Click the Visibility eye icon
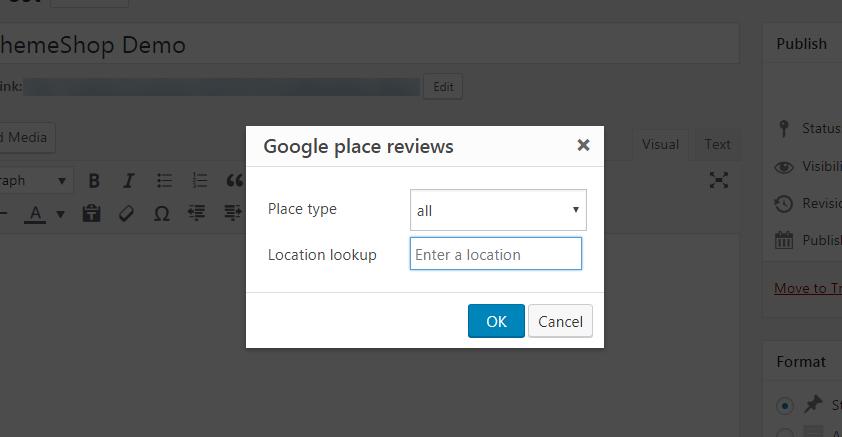The width and height of the screenshot is (842, 437). (x=784, y=167)
